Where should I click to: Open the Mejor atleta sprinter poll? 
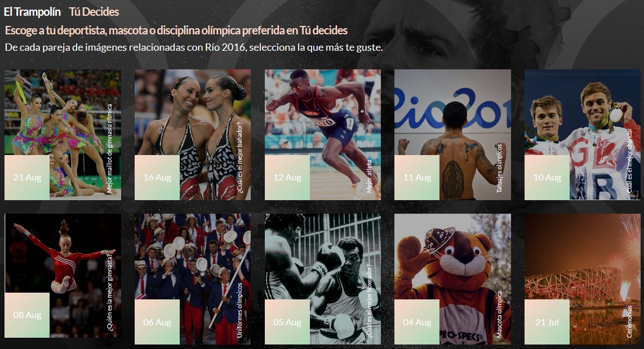323,135
